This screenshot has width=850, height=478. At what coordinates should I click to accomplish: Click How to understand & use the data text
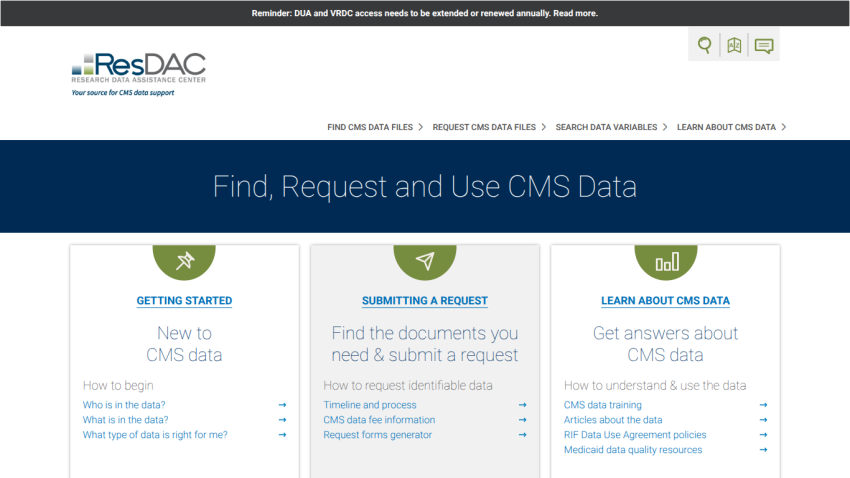(655, 385)
